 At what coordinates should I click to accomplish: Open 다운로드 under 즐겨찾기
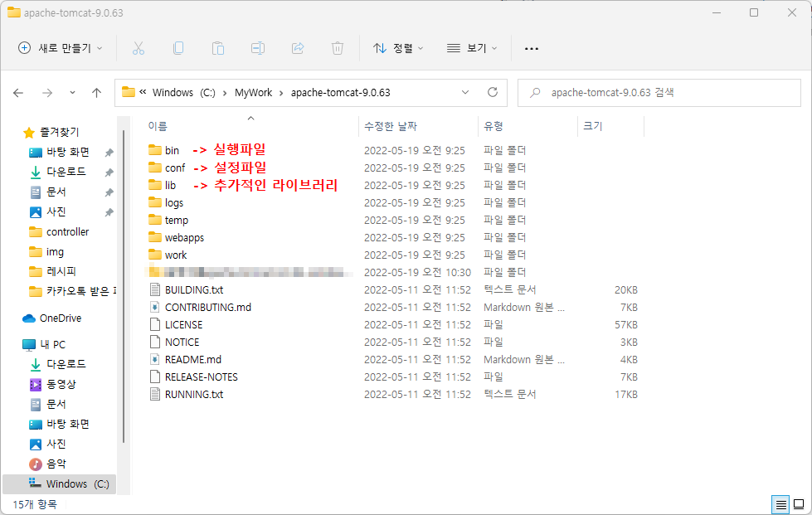click(66, 172)
